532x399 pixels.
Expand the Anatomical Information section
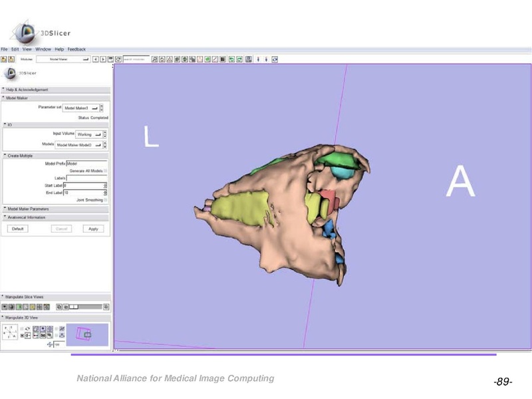click(x=55, y=217)
